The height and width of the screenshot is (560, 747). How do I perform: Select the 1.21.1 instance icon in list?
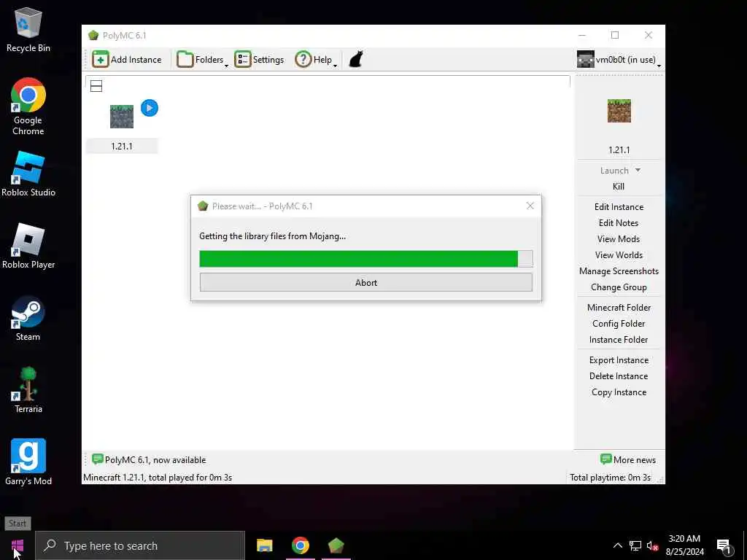[x=122, y=117]
